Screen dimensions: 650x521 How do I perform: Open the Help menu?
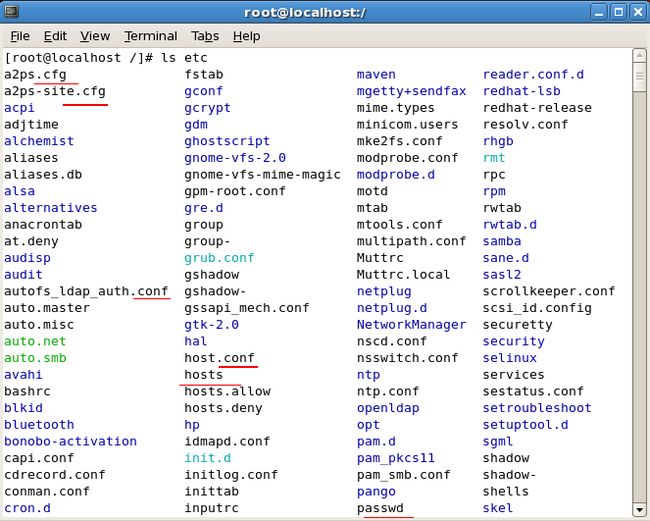tap(246, 36)
